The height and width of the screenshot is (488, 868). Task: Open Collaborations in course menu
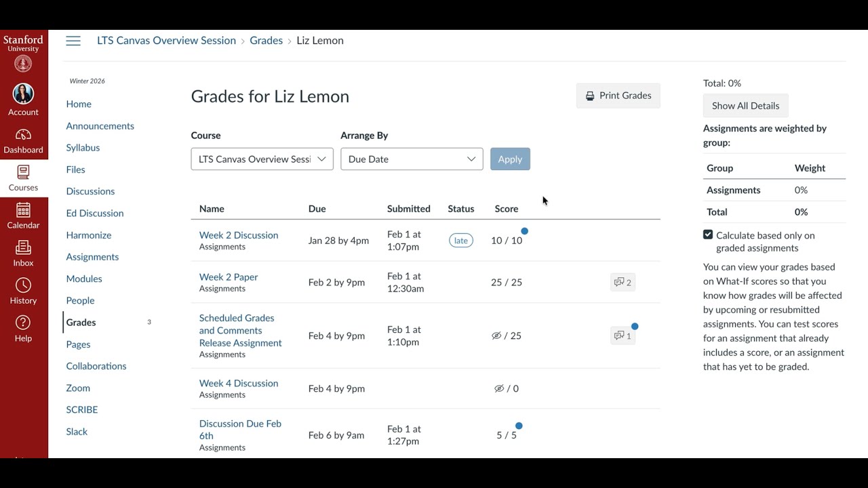click(96, 366)
